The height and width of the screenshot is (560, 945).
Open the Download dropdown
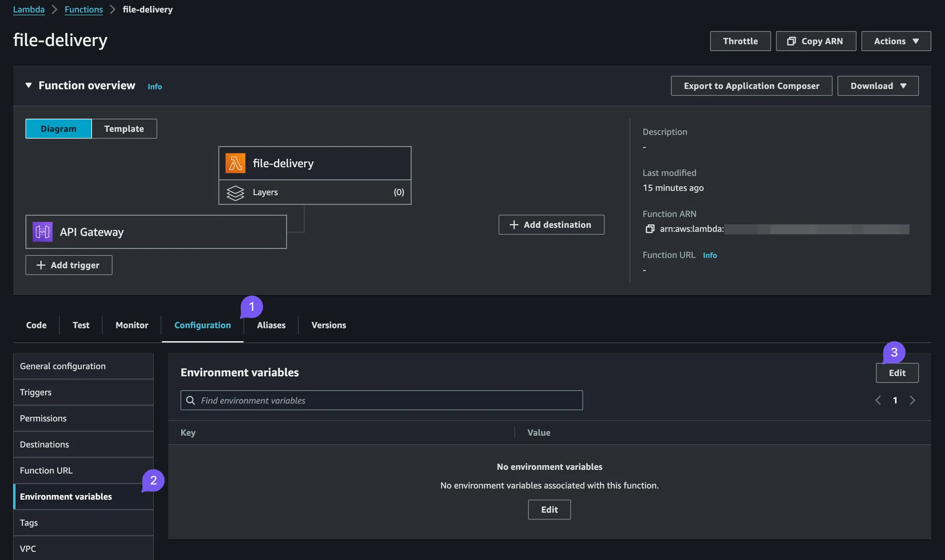[x=878, y=86]
